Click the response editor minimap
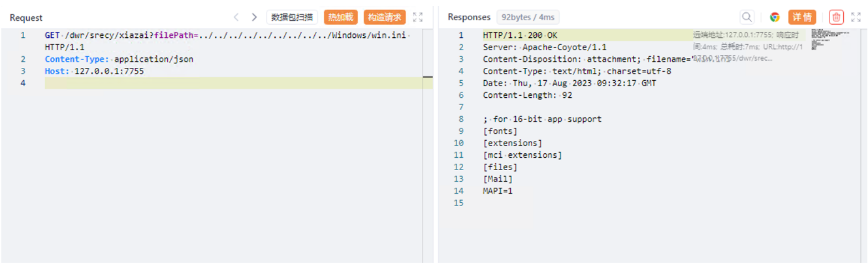Viewport: 868px width, 268px height. [829, 40]
